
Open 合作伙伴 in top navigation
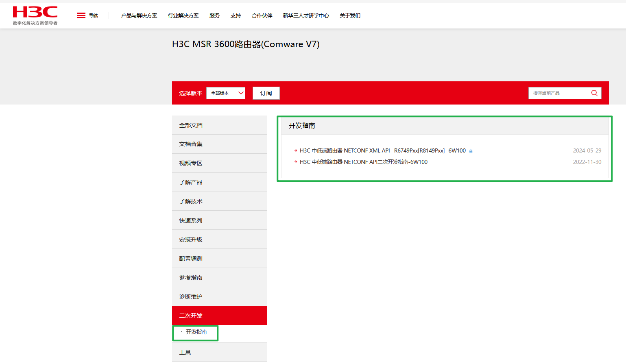coord(262,15)
